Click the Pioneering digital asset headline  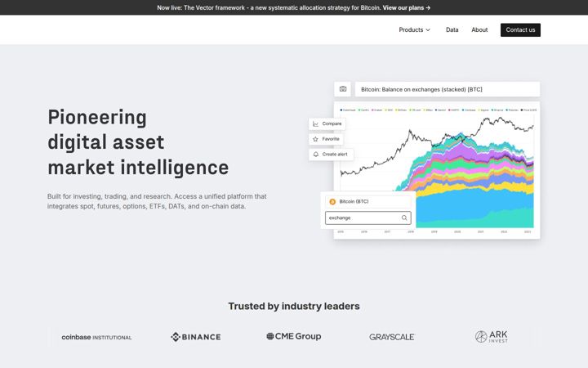pos(138,142)
